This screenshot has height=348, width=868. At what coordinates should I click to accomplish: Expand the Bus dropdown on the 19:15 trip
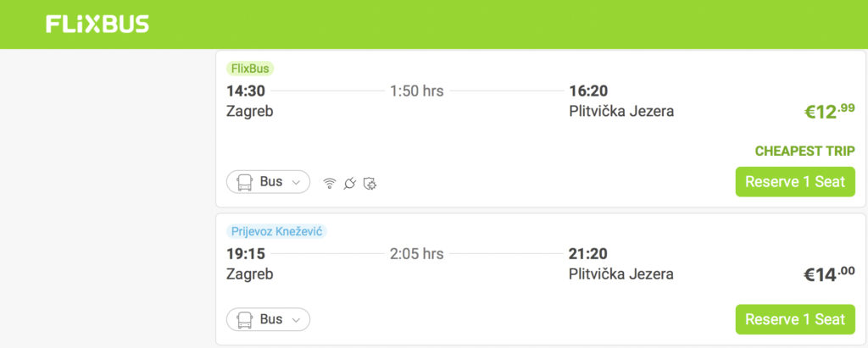(x=268, y=319)
